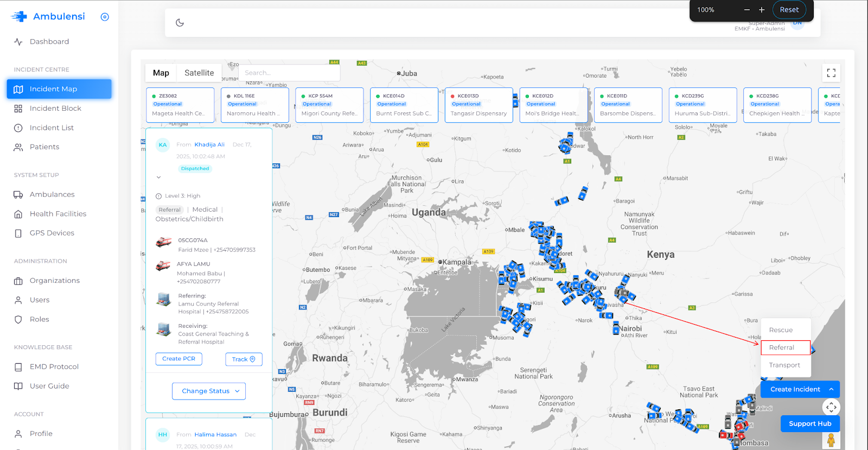Click the sidebar collapse circle icon
This screenshot has height=450, width=868.
(105, 17)
